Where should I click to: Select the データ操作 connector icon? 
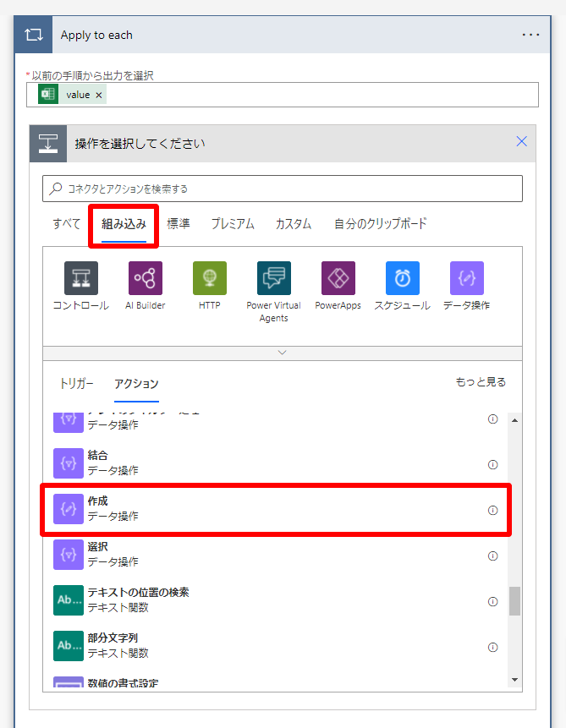[x=466, y=278]
